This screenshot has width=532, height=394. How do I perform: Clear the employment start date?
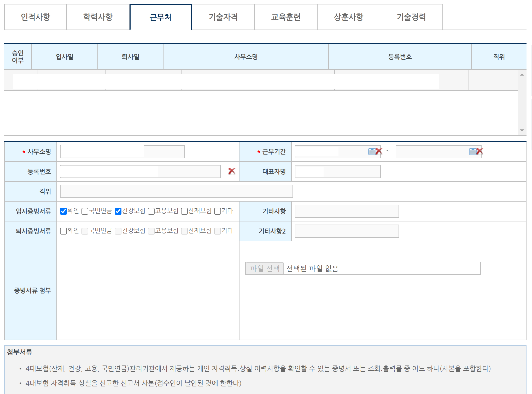379,151
